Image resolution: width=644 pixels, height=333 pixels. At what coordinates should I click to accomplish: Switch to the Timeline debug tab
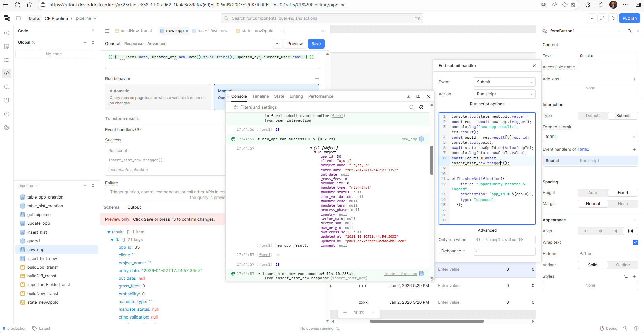pos(260,96)
